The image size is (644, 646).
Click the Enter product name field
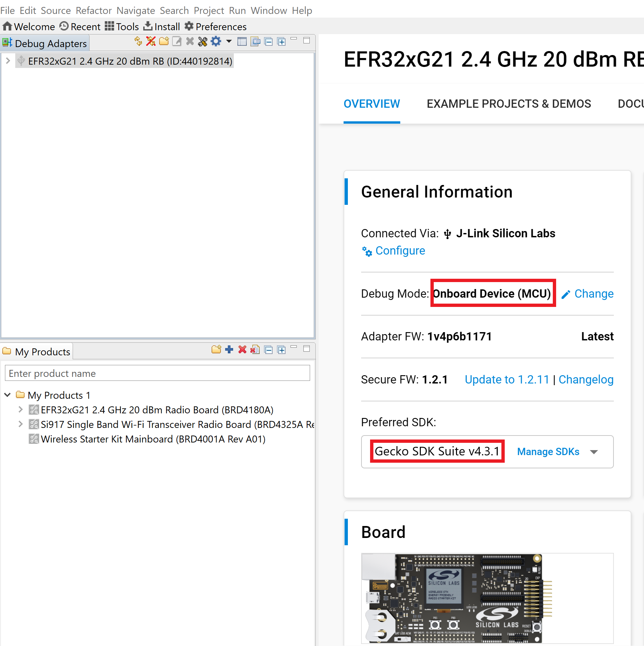pyautogui.click(x=157, y=373)
